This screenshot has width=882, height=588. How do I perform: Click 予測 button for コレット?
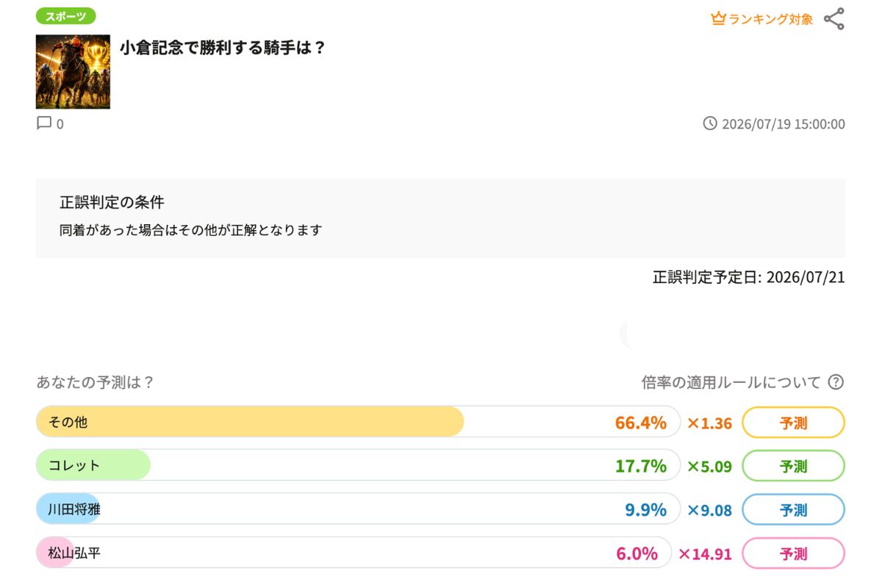793,466
